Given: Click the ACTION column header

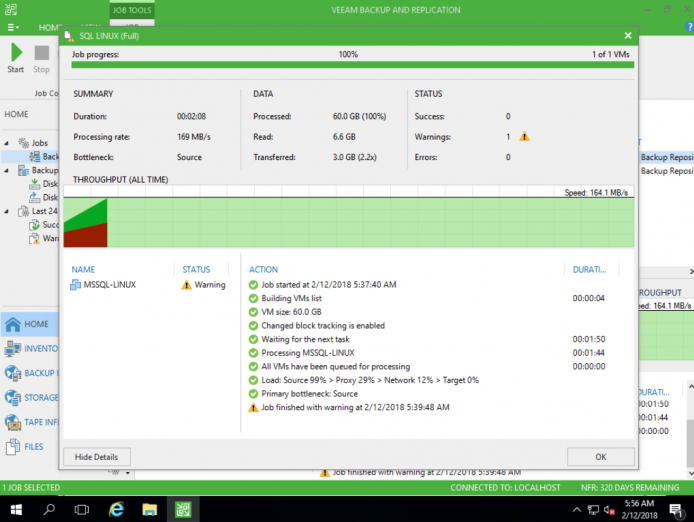Looking at the screenshot, I should click(x=263, y=269).
